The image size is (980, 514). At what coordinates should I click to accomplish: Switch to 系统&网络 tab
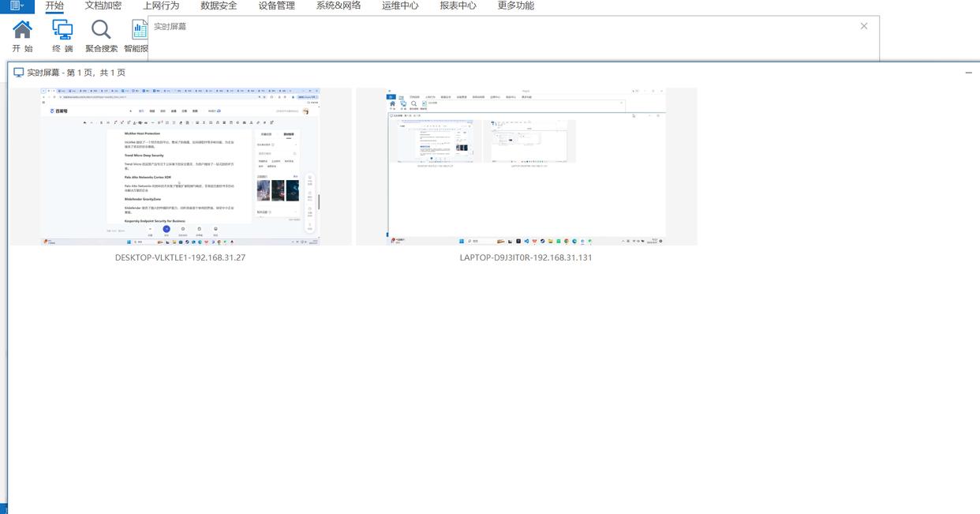pos(338,6)
